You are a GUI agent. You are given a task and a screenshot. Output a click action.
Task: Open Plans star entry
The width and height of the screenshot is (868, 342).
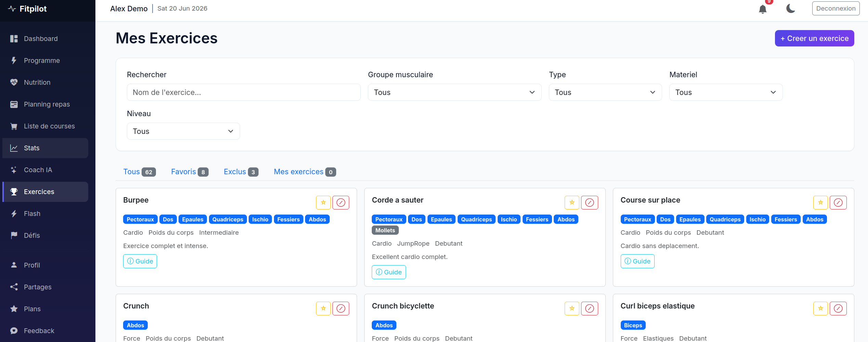pos(45,309)
